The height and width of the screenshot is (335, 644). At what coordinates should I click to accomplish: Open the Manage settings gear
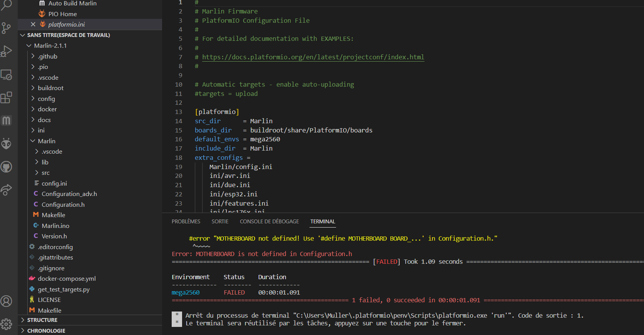coord(6,324)
